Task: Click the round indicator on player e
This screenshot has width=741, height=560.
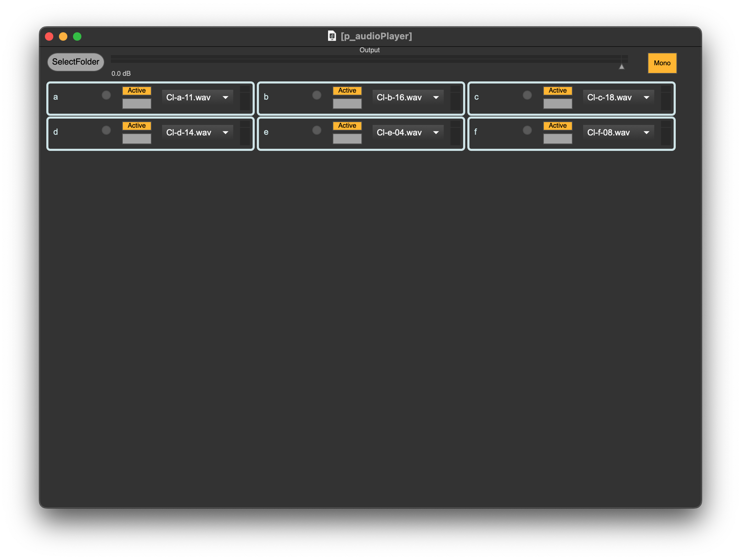Action: [317, 130]
